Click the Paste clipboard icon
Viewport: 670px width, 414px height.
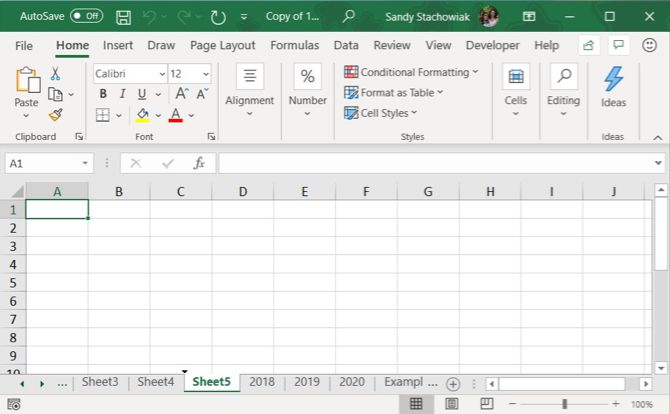click(27, 80)
